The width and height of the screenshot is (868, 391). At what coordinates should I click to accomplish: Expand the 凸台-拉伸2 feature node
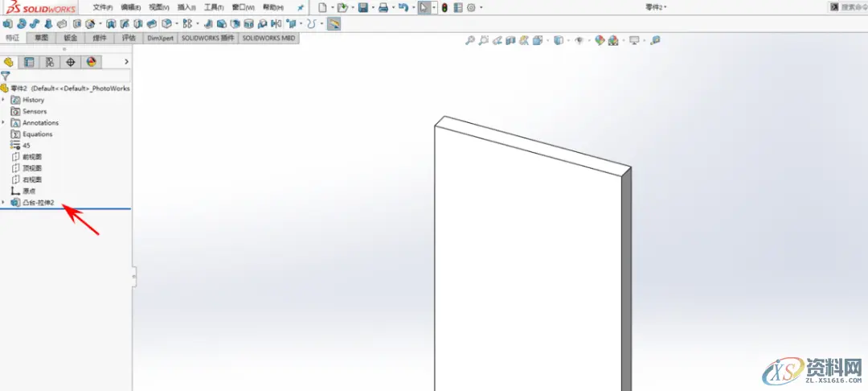3,203
